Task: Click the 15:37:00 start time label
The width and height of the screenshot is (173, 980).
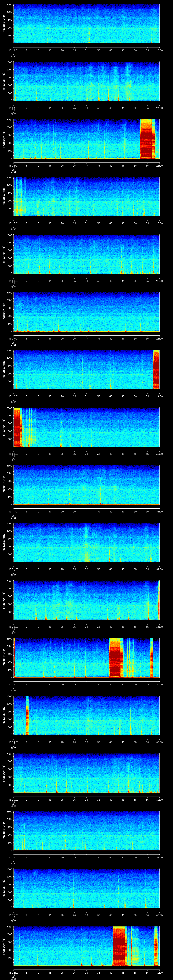Action: [13, 915]
